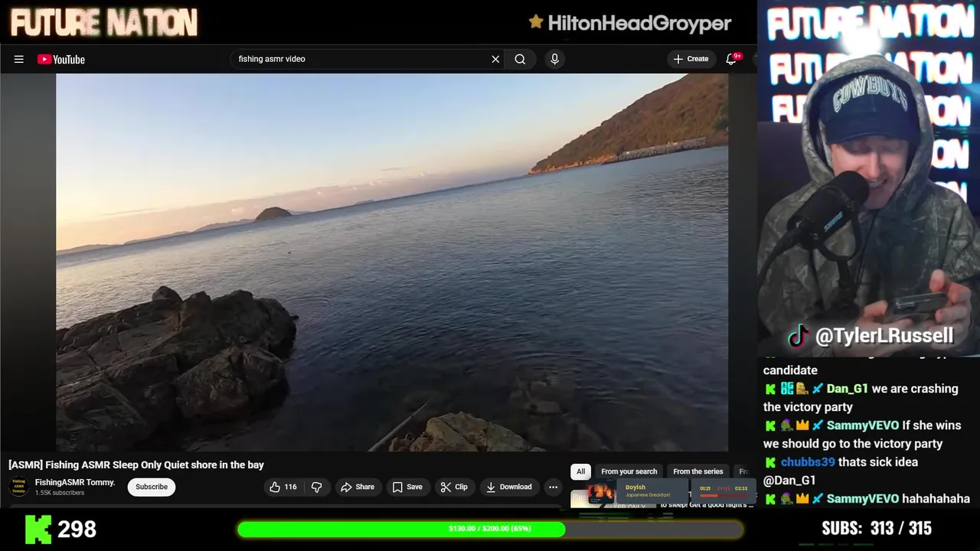Create a Clip of the video
The height and width of the screenshot is (551, 980).
[x=454, y=487]
